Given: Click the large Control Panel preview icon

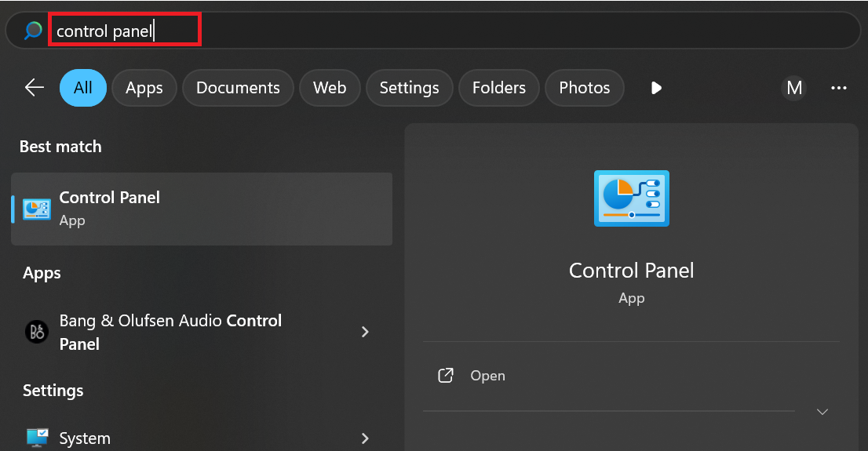Looking at the screenshot, I should click(631, 198).
